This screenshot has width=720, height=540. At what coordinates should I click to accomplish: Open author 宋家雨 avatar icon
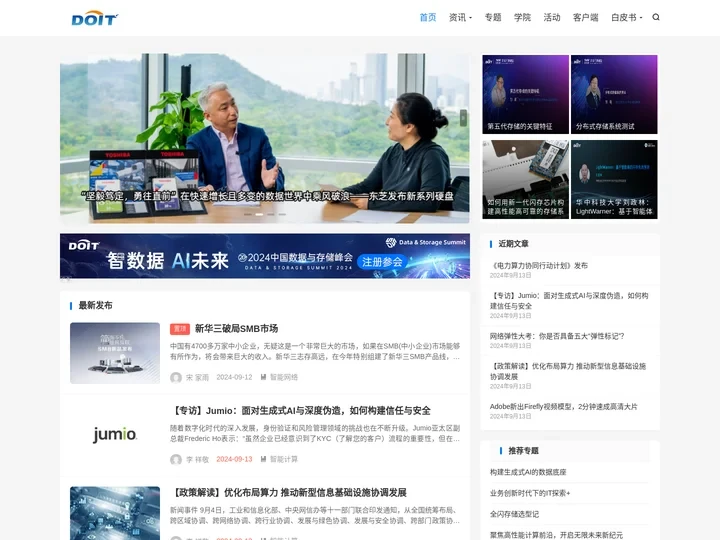pyautogui.click(x=176, y=377)
